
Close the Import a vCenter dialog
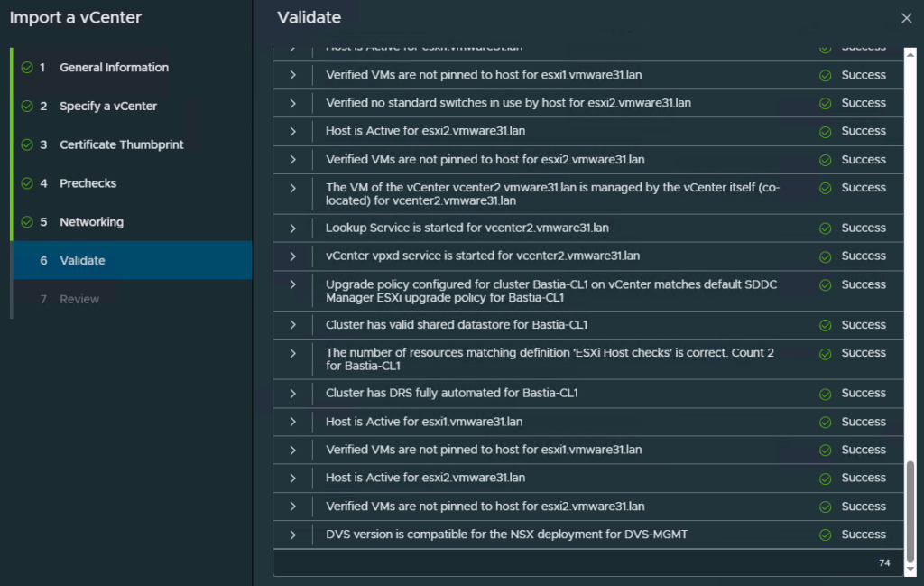pos(906,18)
